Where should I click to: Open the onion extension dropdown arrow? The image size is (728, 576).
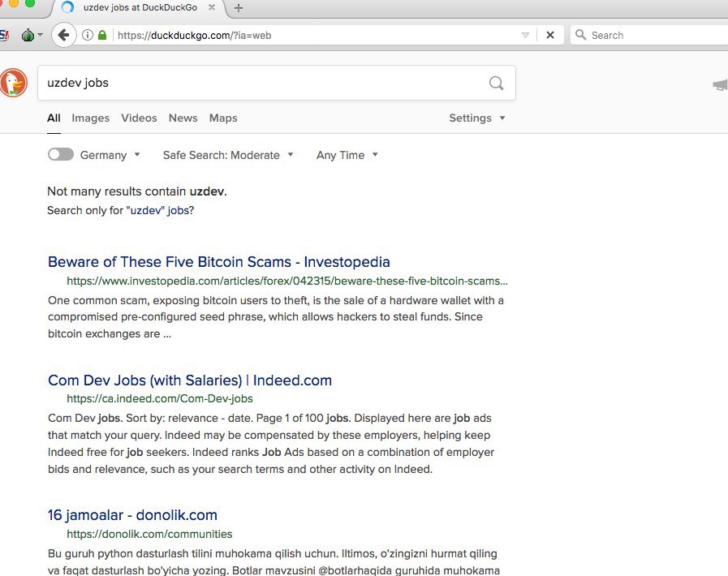[x=40, y=35]
